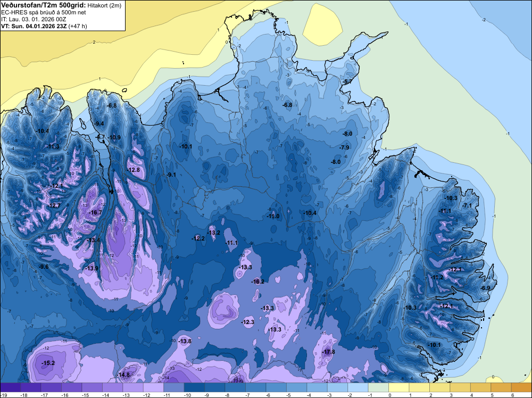Click the -16.7 temperature value
Viewport: 532px width, 398px height.
tap(95, 212)
